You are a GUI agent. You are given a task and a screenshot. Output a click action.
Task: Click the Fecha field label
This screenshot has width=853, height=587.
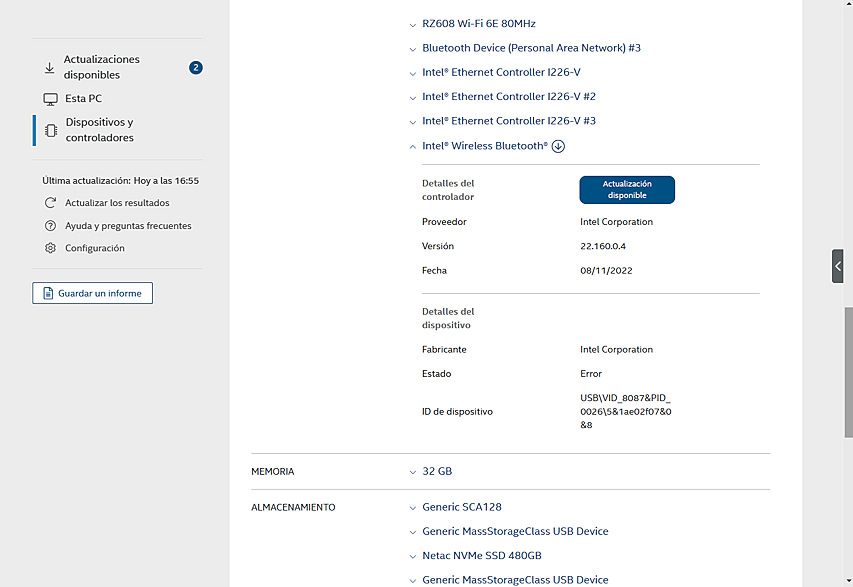pyautogui.click(x=434, y=270)
